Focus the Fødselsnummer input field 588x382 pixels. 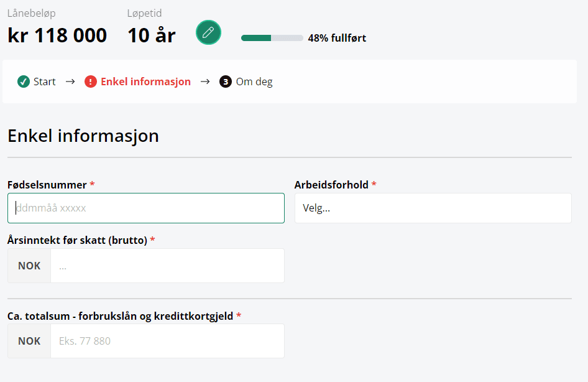click(x=146, y=208)
